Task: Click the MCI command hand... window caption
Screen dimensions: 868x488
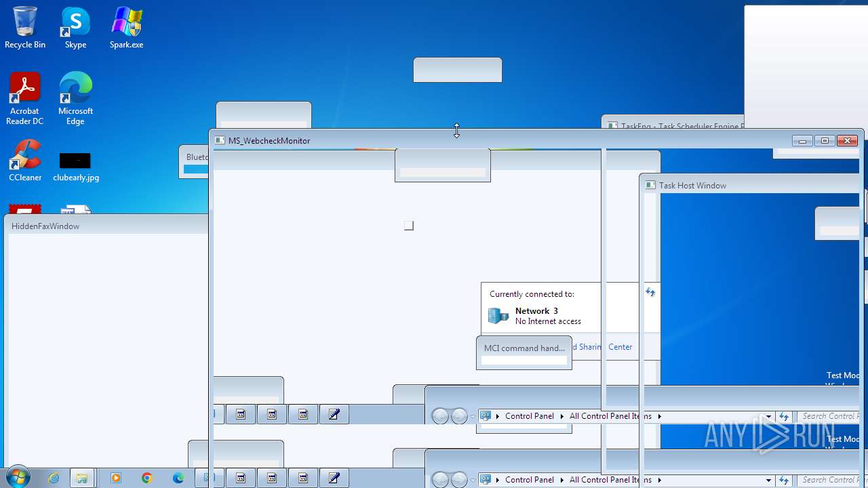Action: 524,348
